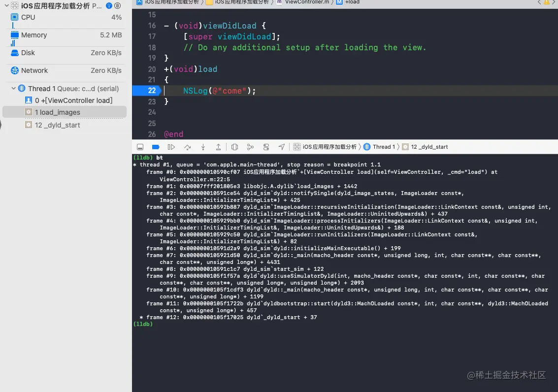The width and height of the screenshot is (558, 392).
Task: Open Environment Overrides
Action: (x=266, y=147)
